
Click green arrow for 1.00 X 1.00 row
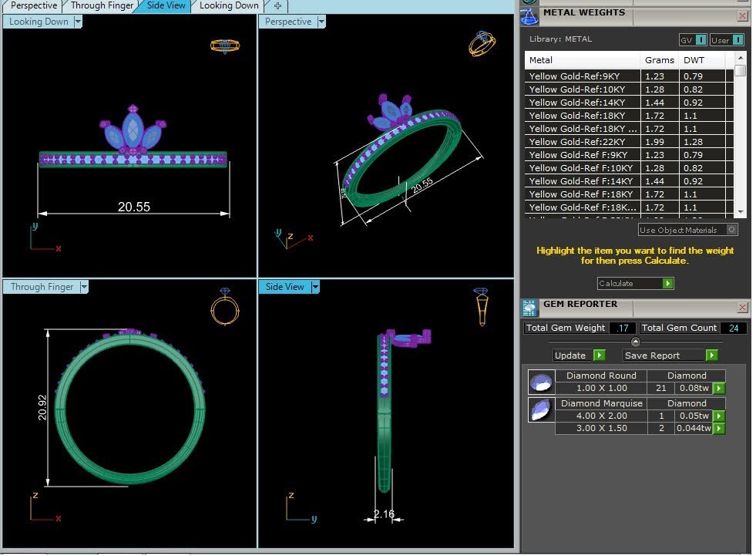(718, 389)
